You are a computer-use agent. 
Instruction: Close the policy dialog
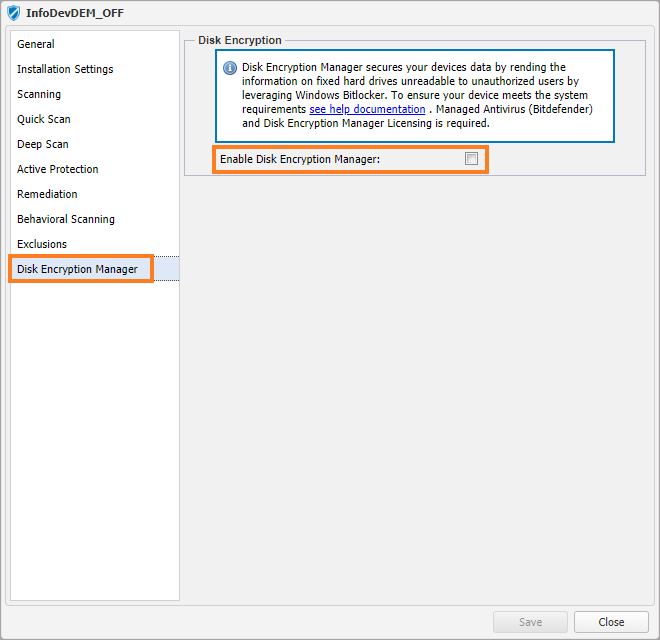coord(611,622)
